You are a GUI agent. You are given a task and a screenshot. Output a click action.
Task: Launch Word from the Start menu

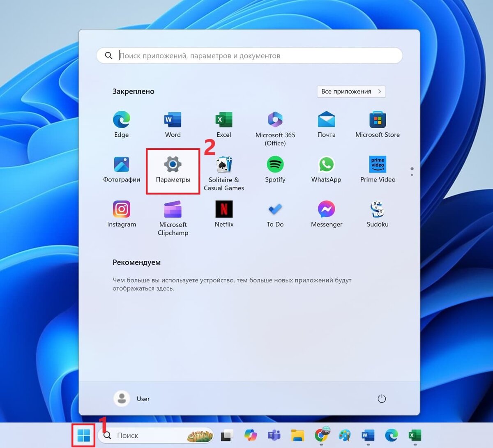[173, 125]
